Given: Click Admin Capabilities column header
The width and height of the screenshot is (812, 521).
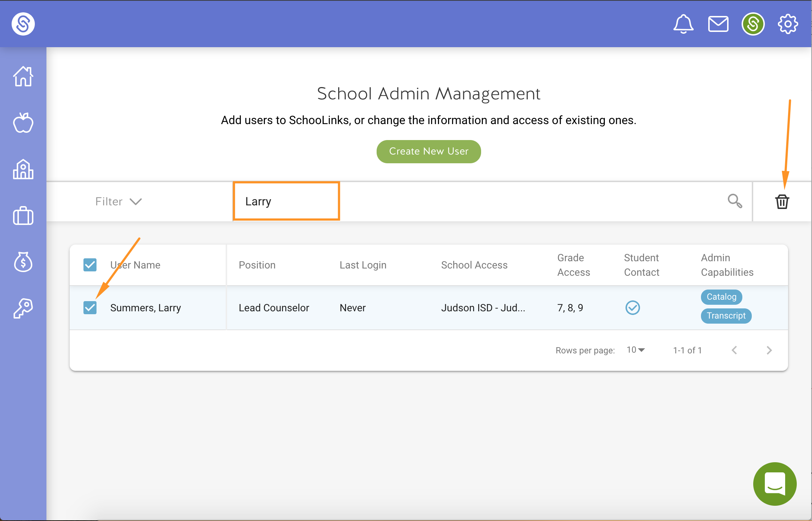Looking at the screenshot, I should 727,265.
